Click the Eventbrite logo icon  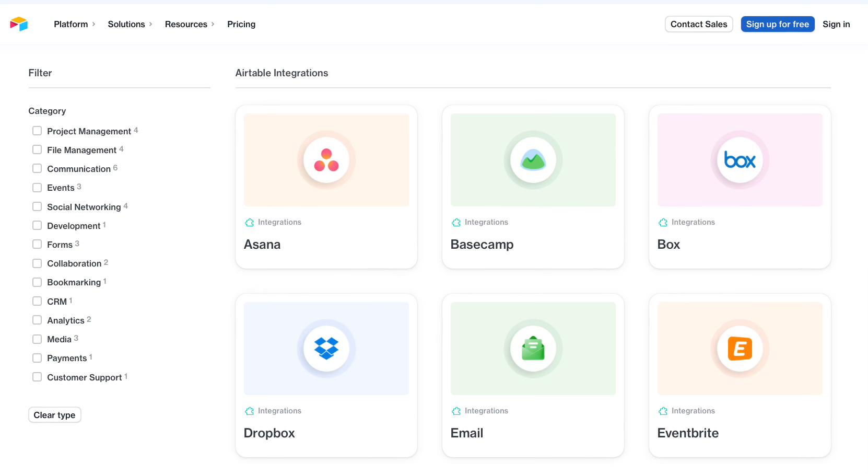click(x=740, y=349)
